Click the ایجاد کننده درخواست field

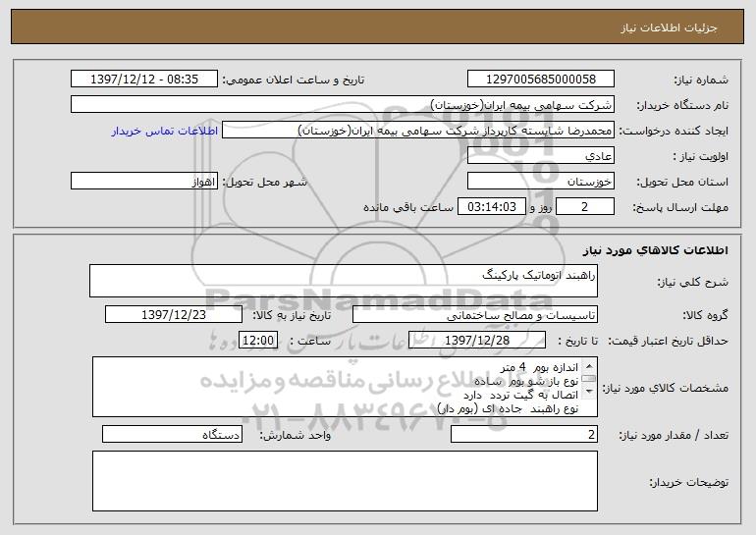[418, 131]
